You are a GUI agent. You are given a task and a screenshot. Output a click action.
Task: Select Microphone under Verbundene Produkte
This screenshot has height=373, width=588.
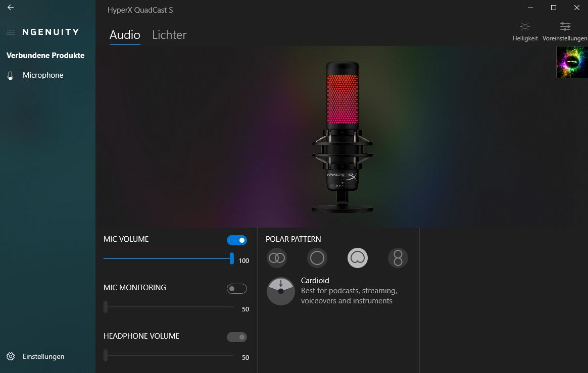[x=43, y=75]
